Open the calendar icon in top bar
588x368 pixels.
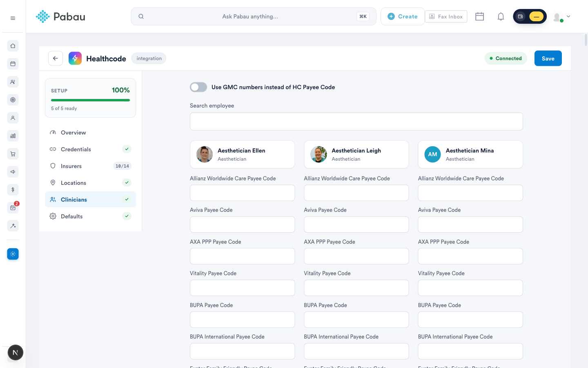pos(479,16)
